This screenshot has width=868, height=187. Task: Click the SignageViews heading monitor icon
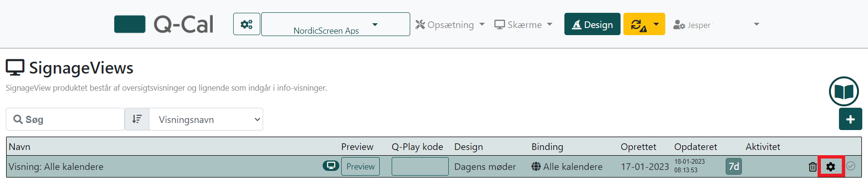point(15,68)
